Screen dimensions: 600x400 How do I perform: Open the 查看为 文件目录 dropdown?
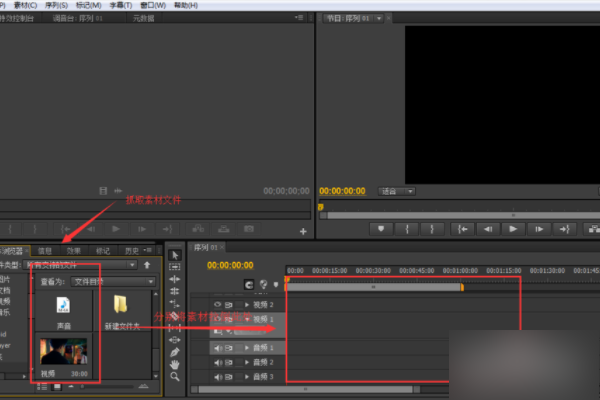tap(113, 282)
